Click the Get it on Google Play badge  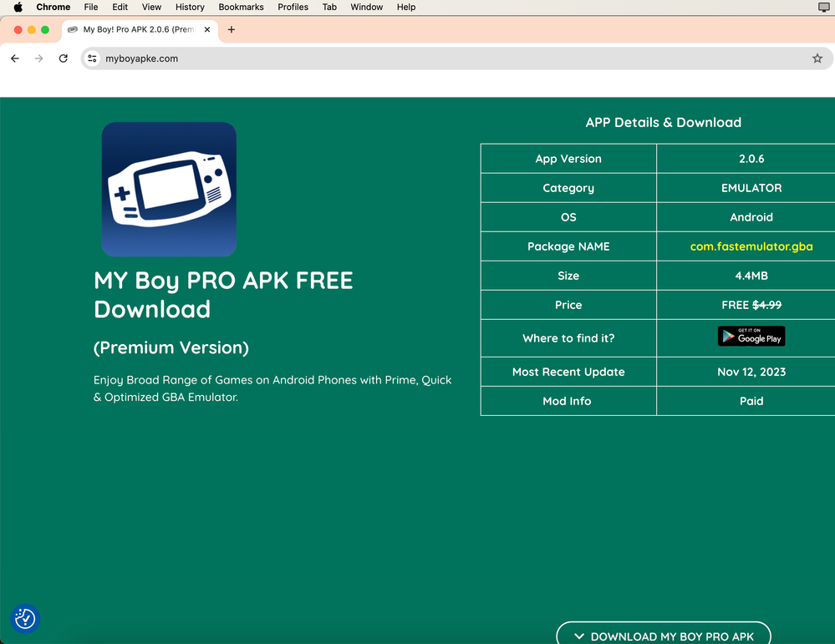[751, 336]
